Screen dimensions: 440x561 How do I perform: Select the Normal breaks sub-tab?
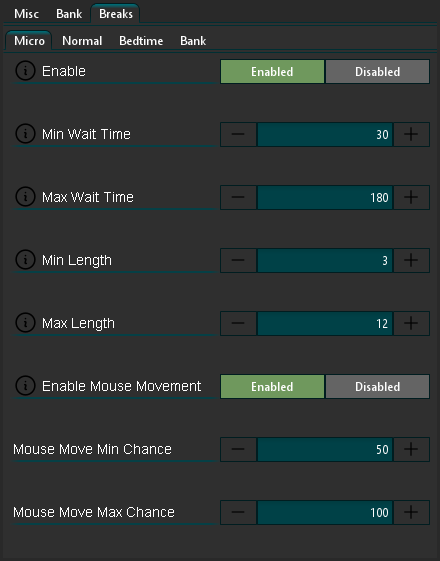82,41
